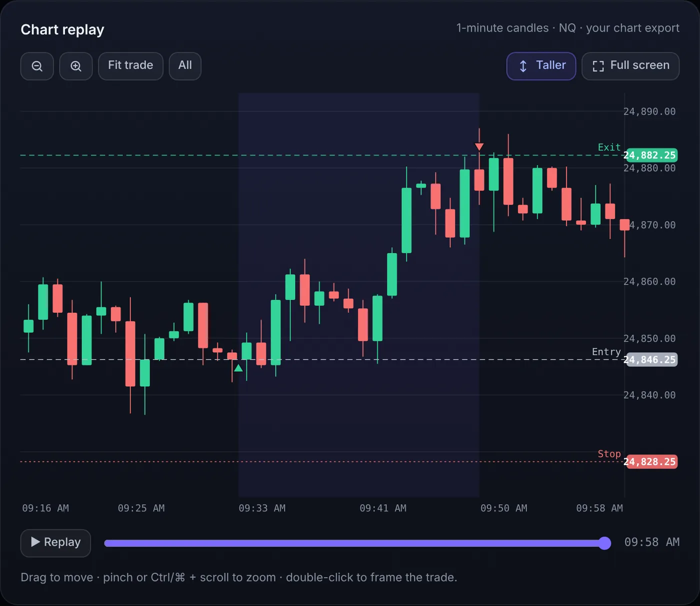Click the drag-to-move hint text

coord(239,578)
